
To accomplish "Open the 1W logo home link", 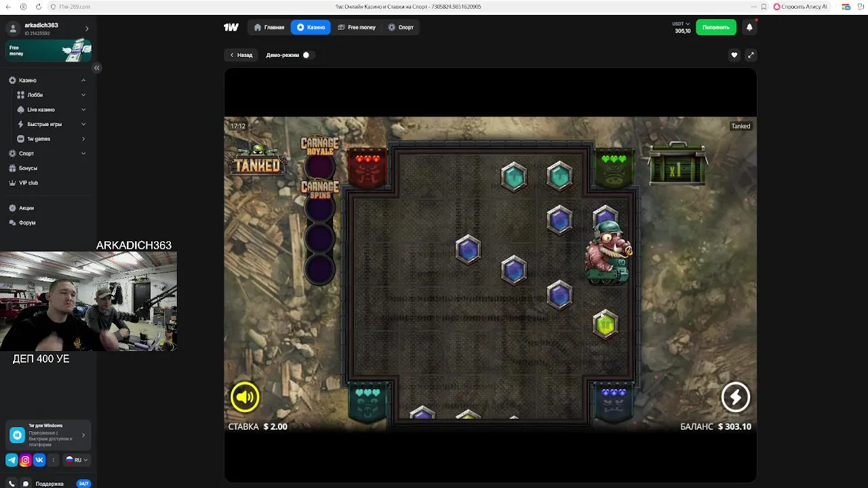I will pos(231,27).
